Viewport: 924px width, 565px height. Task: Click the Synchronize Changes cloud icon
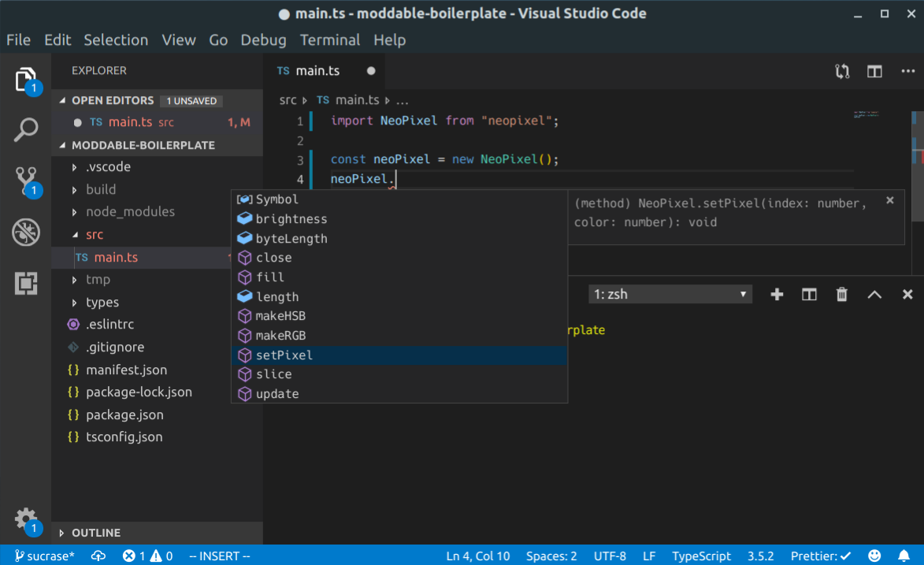coord(98,556)
